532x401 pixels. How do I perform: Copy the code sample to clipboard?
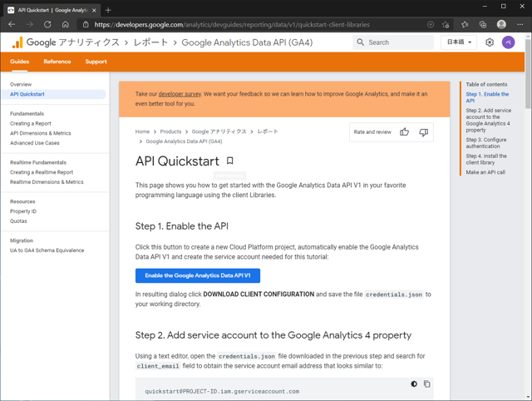coord(427,384)
